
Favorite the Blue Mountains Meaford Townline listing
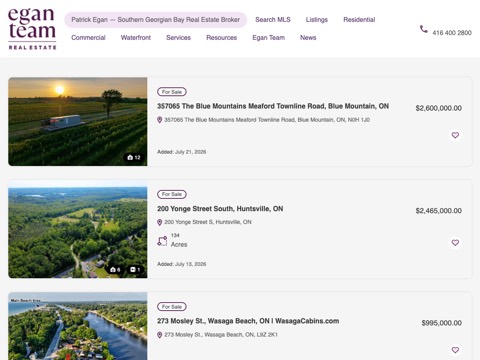(455, 135)
